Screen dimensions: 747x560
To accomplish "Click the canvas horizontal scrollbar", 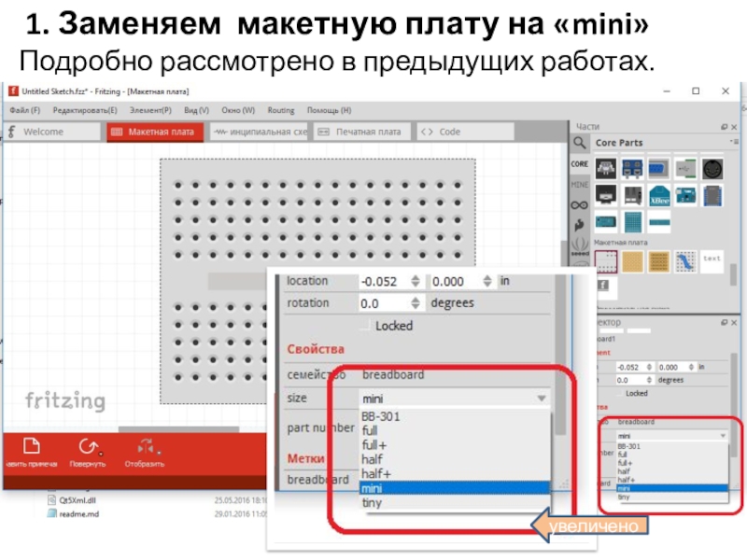I will click(x=178, y=429).
